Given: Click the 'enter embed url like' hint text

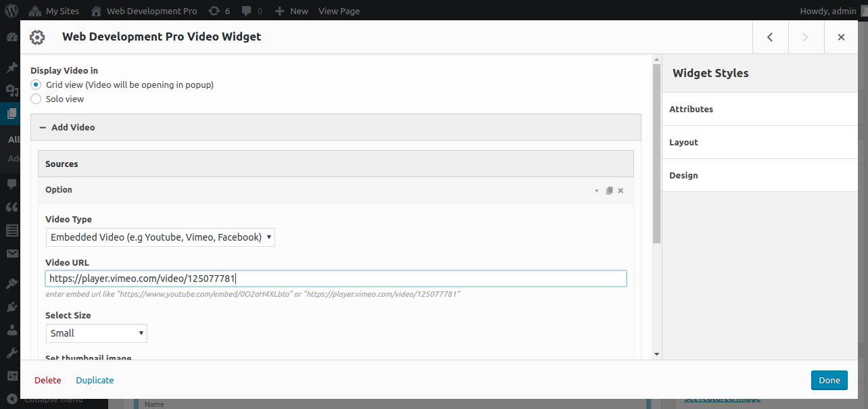Looking at the screenshot, I should coord(253,294).
